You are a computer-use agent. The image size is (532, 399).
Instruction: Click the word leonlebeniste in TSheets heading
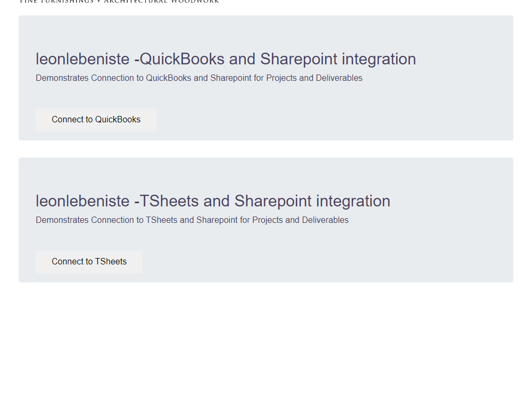coord(82,201)
